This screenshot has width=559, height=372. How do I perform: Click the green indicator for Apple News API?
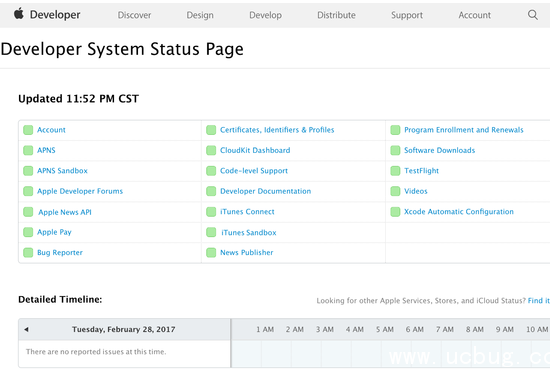pos(28,212)
